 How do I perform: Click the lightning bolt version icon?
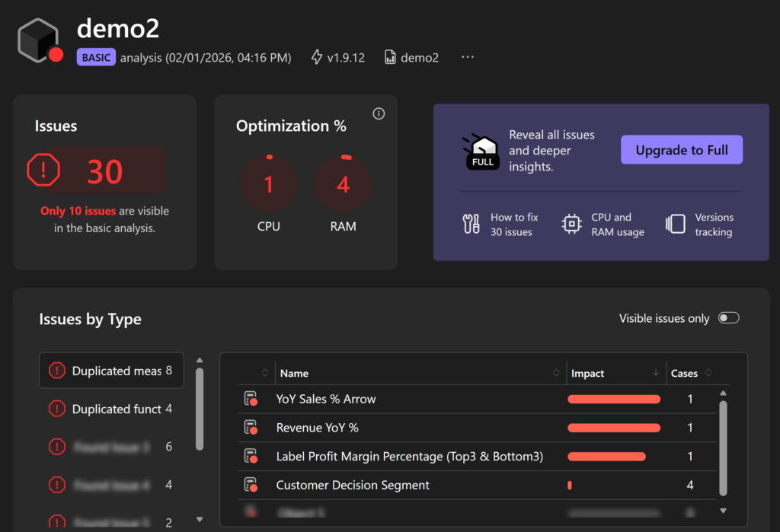click(317, 58)
